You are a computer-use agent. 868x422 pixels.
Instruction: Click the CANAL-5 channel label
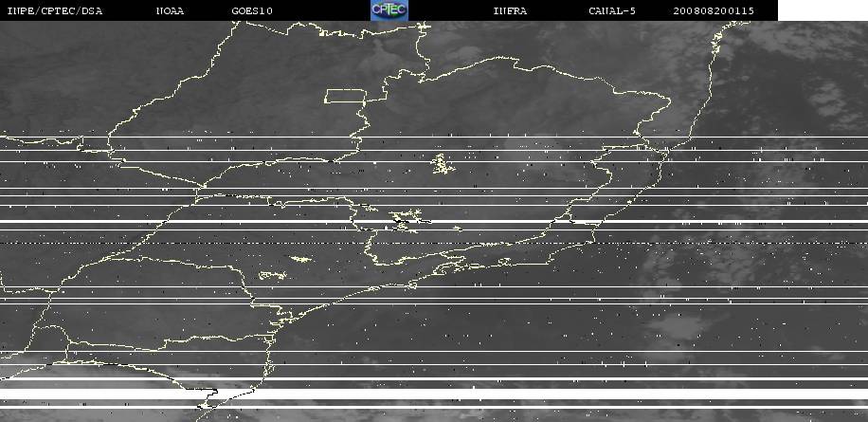coord(612,10)
